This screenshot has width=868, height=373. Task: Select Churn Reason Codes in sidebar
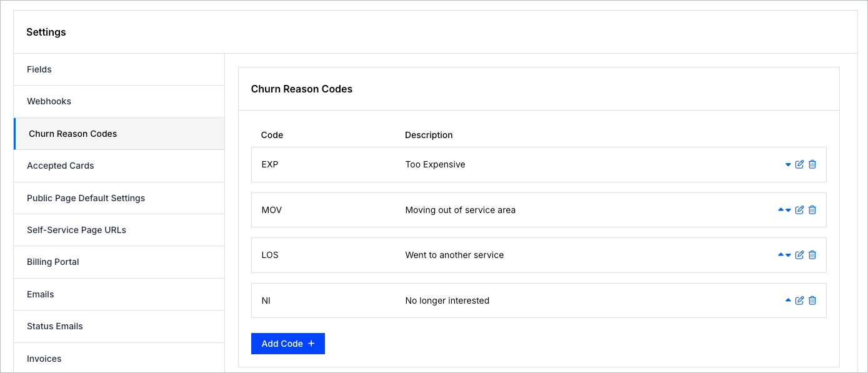(119, 134)
